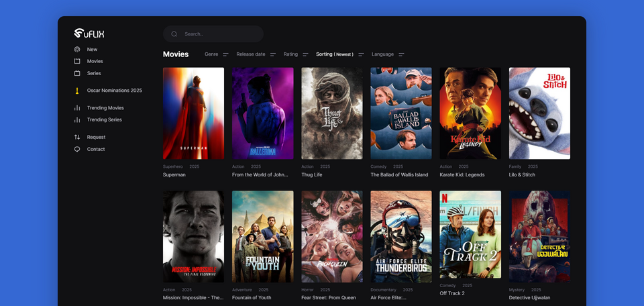Open the Request page link
Screen dimensions: 644x306
(x=96, y=137)
